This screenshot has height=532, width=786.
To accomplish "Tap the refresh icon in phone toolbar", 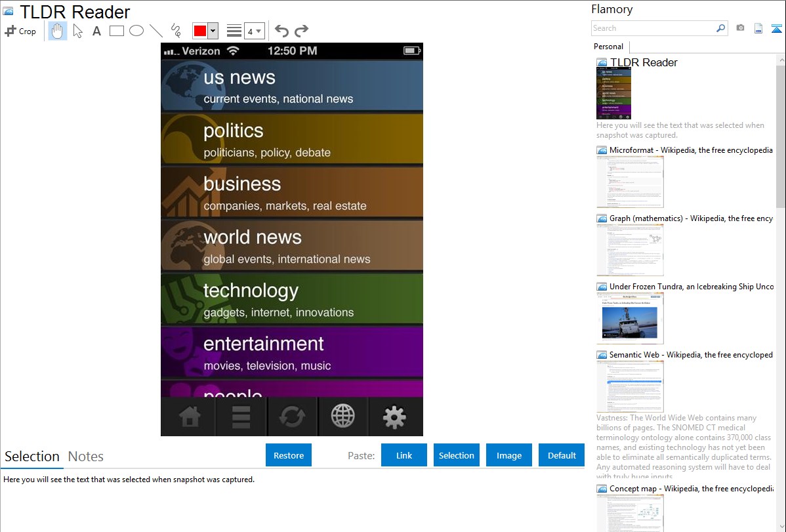I will [292, 417].
